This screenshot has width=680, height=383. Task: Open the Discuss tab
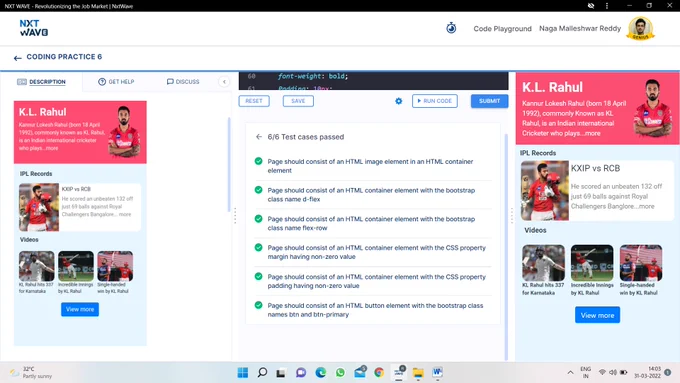coord(183,82)
